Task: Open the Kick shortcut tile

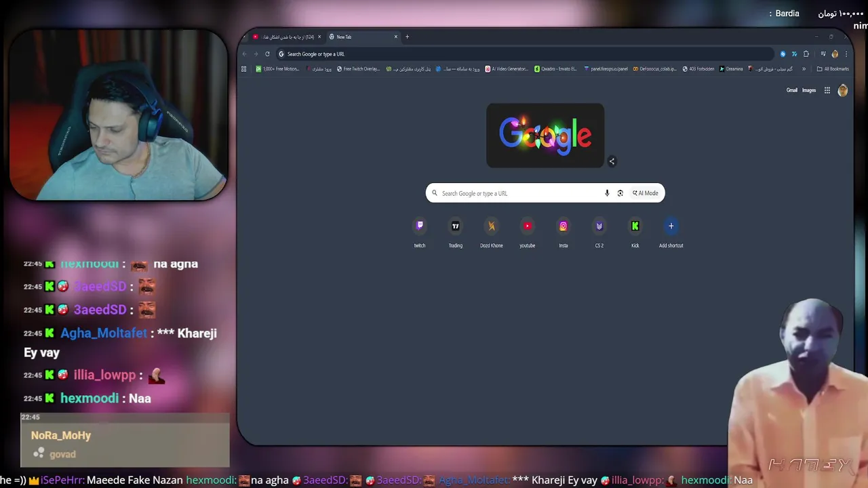Action: coord(635,232)
